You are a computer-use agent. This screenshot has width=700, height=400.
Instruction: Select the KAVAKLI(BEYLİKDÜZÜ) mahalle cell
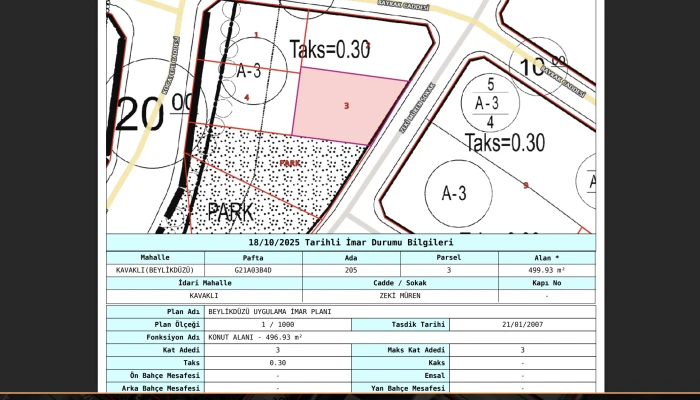point(155,270)
